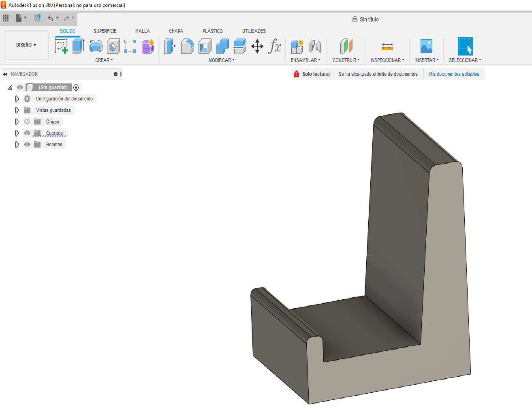Select the Extrude tool
The image size is (532, 418).
[78, 46]
